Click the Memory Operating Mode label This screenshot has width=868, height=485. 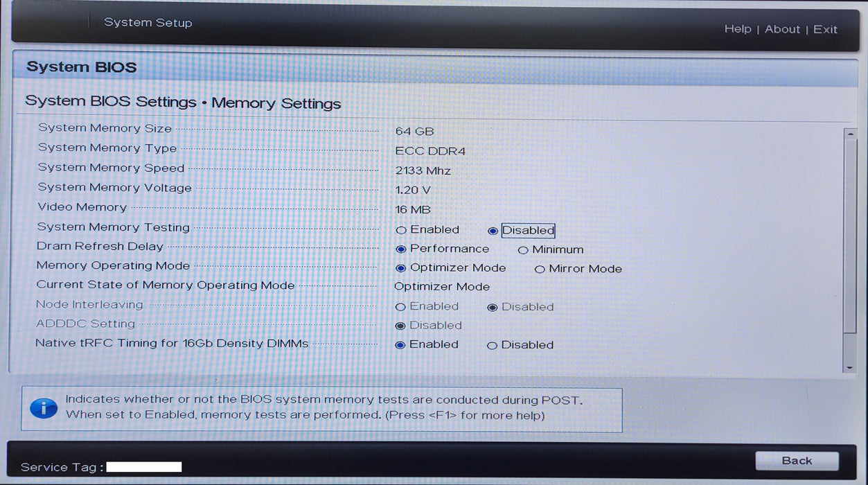tap(113, 265)
